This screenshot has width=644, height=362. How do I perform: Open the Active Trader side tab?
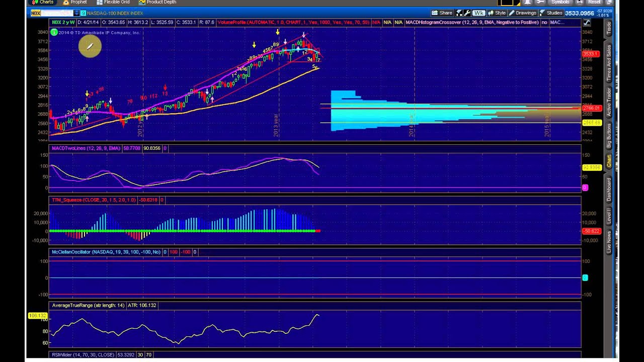(x=609, y=102)
